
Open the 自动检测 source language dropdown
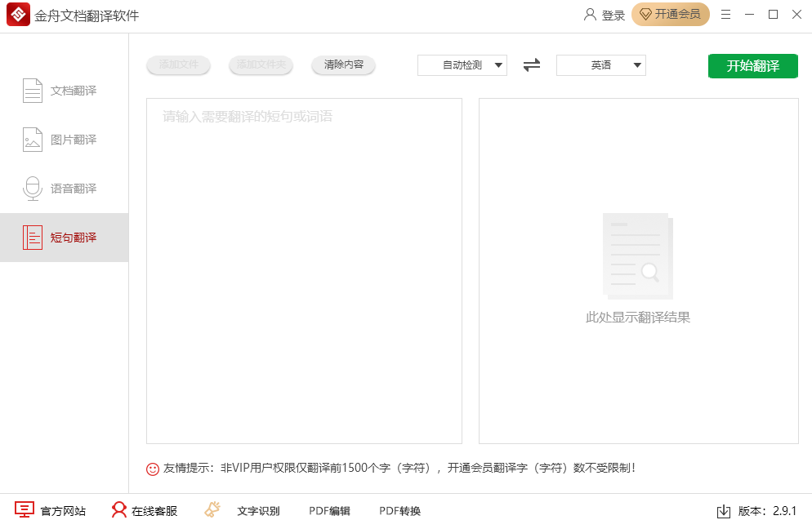click(462, 65)
